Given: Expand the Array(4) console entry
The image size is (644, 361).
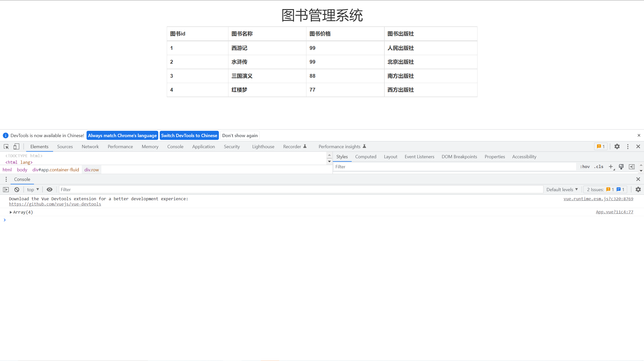Looking at the screenshot, I should (x=11, y=212).
